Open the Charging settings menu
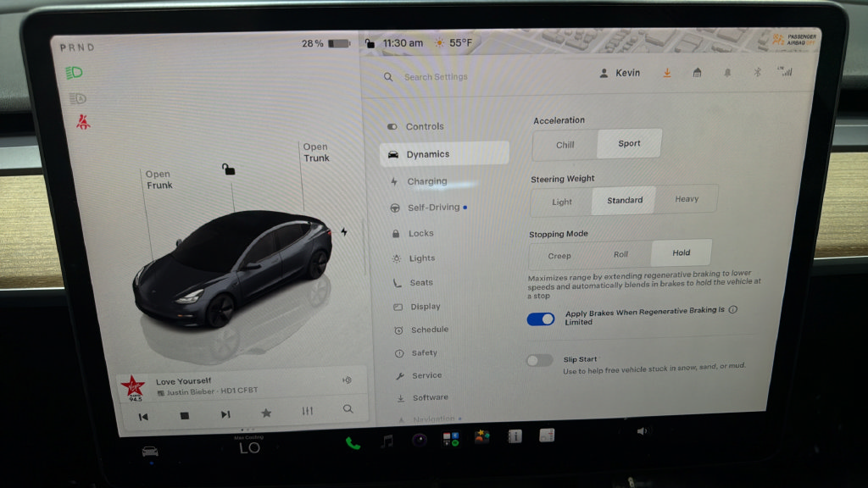The width and height of the screenshot is (868, 488). click(x=419, y=181)
